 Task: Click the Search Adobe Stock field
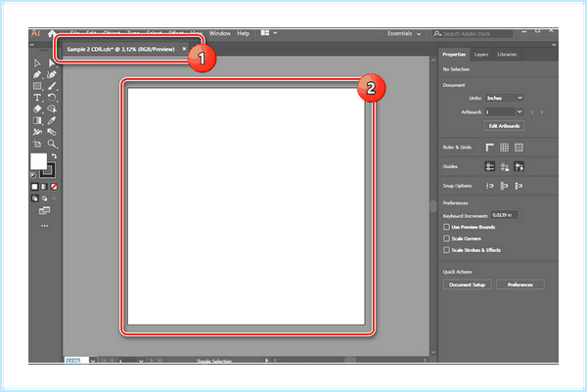pos(473,33)
